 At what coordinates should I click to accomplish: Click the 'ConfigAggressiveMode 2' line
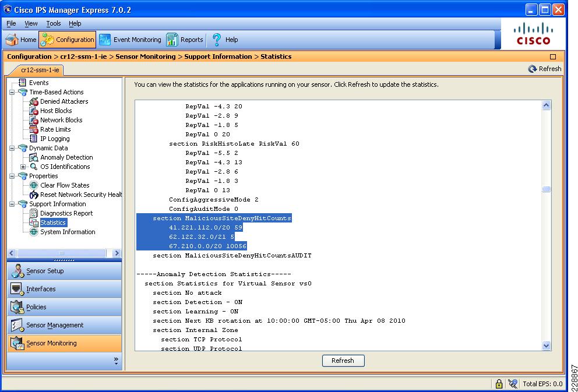tap(214, 199)
